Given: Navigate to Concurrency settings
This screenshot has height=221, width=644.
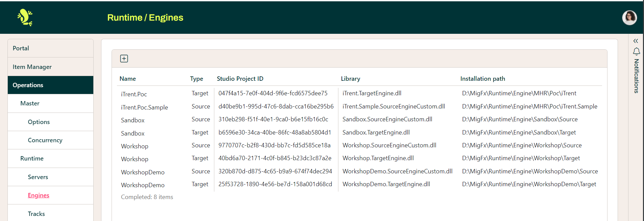Looking at the screenshot, I should click(45, 140).
